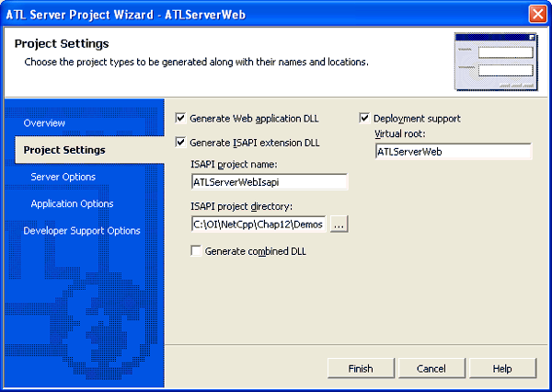Screen dimensions: 552x392
Task: Open Developer Support Options page
Action: point(82,230)
